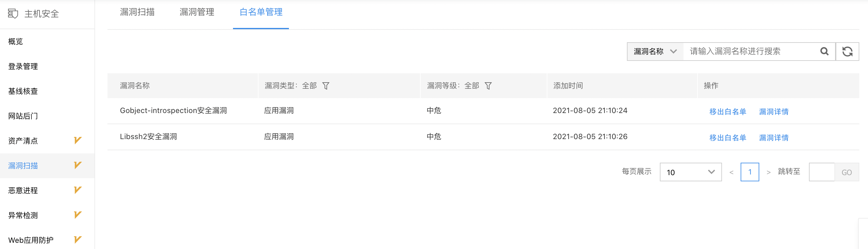The height and width of the screenshot is (249, 868).
Task: Open 基线核查 in the sidebar
Action: (23, 91)
